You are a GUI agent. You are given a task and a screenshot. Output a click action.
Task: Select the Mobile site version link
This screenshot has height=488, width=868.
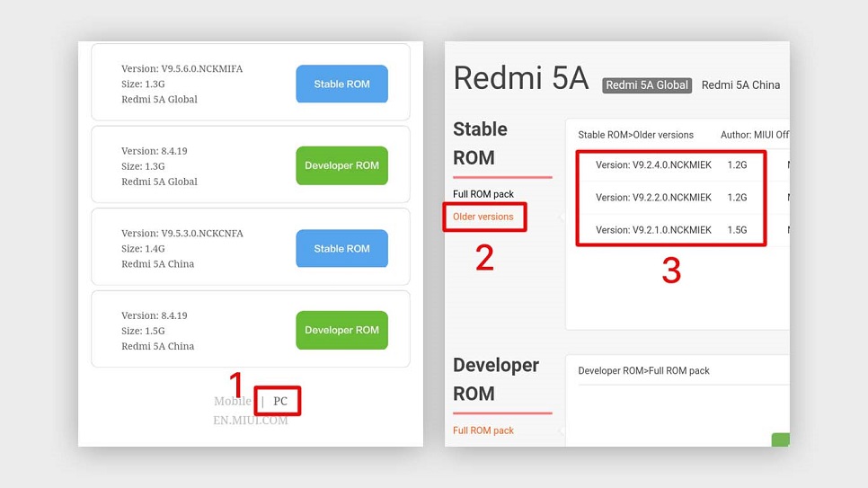point(233,401)
